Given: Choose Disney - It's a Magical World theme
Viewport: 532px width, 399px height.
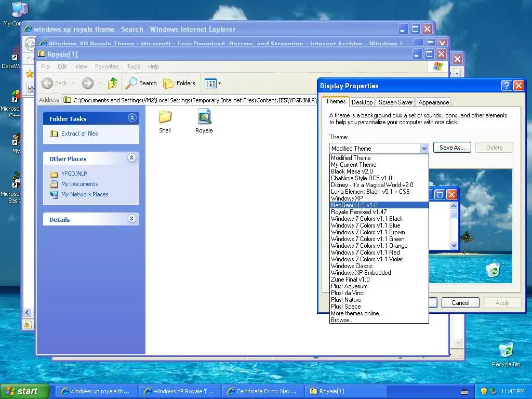Looking at the screenshot, I should (x=379, y=185).
